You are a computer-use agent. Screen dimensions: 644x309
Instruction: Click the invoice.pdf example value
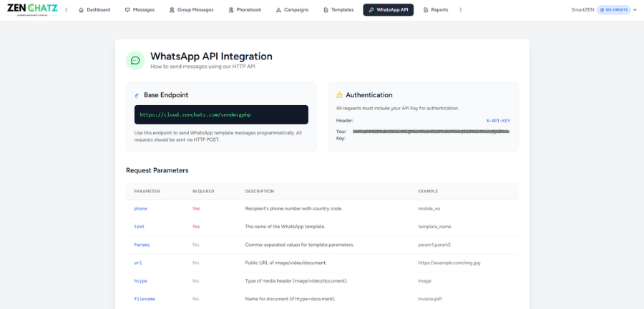(x=430, y=299)
